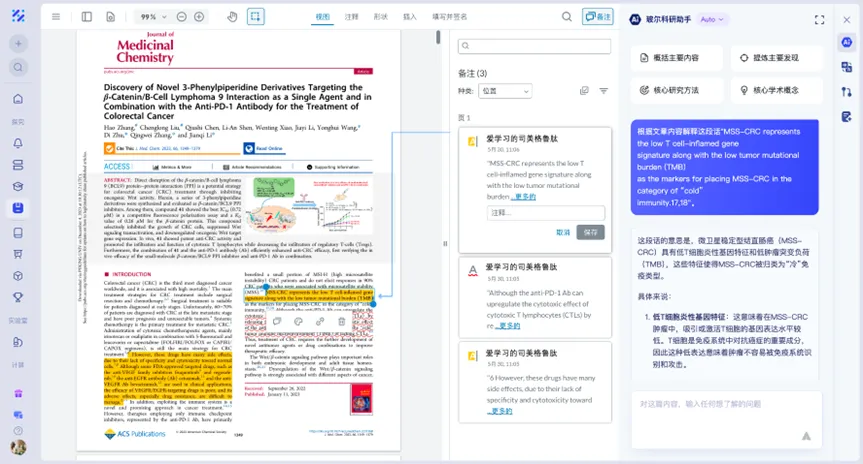Click the journal cover thumbnail in the paper

click(x=362, y=399)
